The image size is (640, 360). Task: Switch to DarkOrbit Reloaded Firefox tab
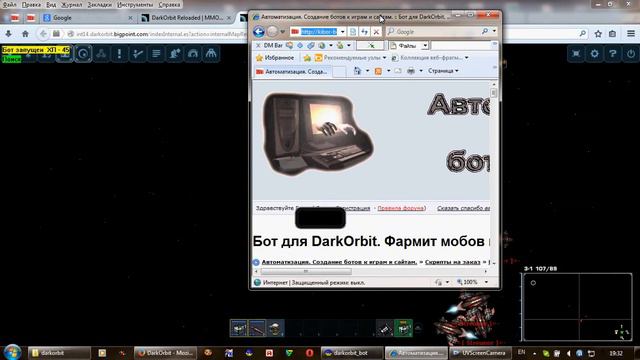coord(187,18)
